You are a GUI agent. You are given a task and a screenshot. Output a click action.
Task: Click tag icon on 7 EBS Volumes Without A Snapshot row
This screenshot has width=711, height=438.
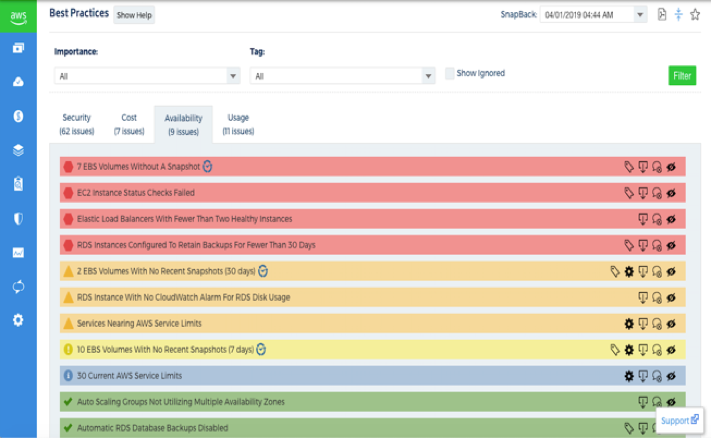click(629, 167)
